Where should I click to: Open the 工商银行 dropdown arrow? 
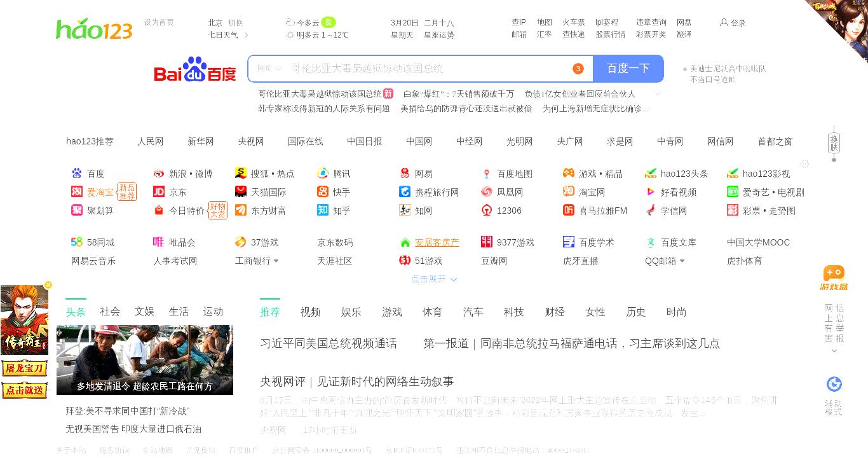(276, 261)
